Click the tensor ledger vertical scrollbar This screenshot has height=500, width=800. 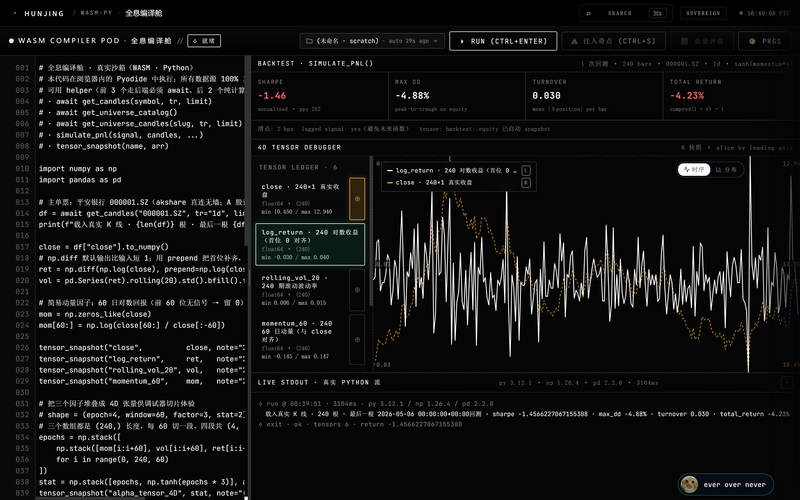coord(371,232)
